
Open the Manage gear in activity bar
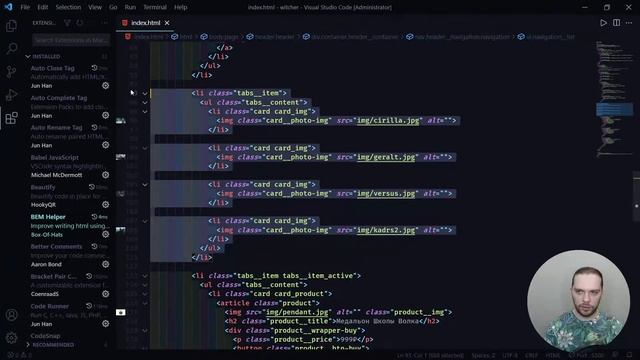click(11, 338)
